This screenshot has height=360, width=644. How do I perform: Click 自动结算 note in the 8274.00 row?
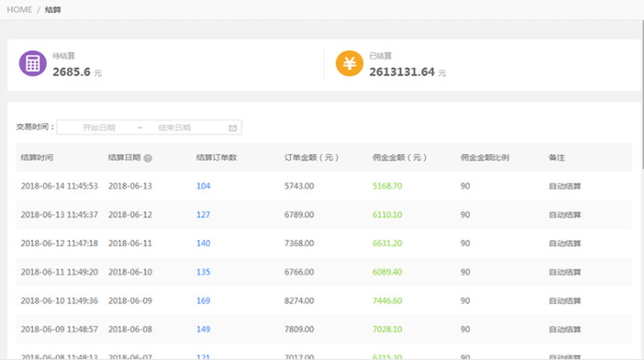pyautogui.click(x=565, y=301)
